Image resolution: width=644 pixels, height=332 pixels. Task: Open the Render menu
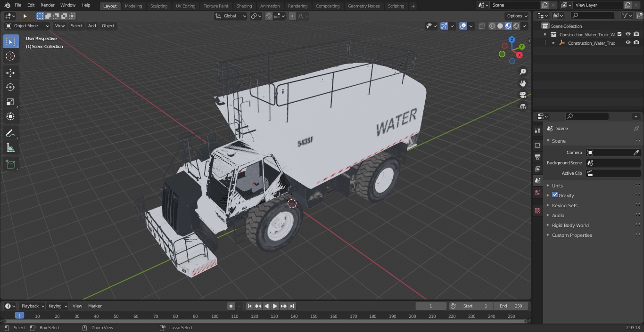pos(47,5)
